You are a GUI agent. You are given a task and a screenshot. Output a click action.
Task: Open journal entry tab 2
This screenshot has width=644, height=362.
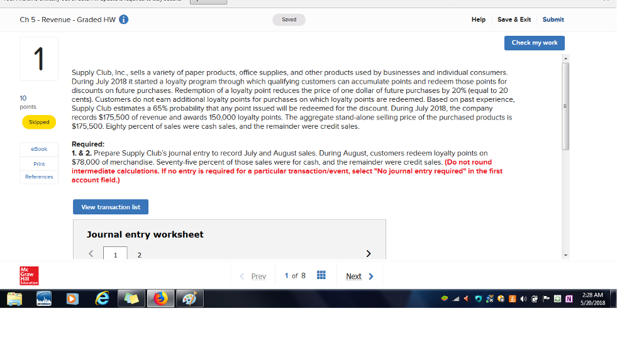point(140,255)
